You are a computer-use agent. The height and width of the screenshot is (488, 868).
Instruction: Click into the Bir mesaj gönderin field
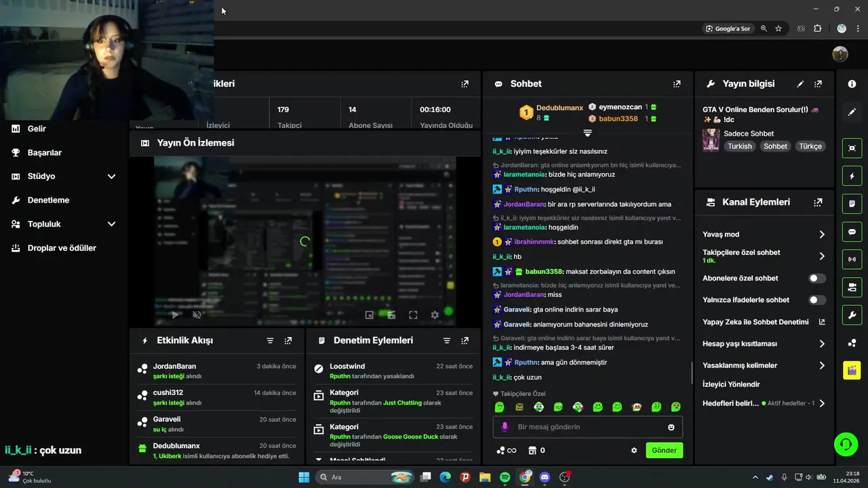[587, 427]
